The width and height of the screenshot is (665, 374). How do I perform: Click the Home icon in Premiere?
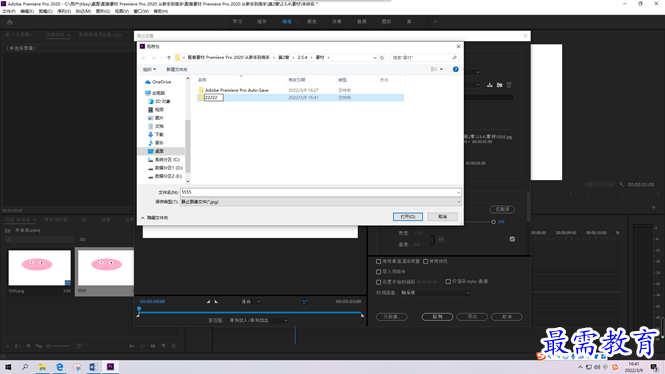(10, 22)
